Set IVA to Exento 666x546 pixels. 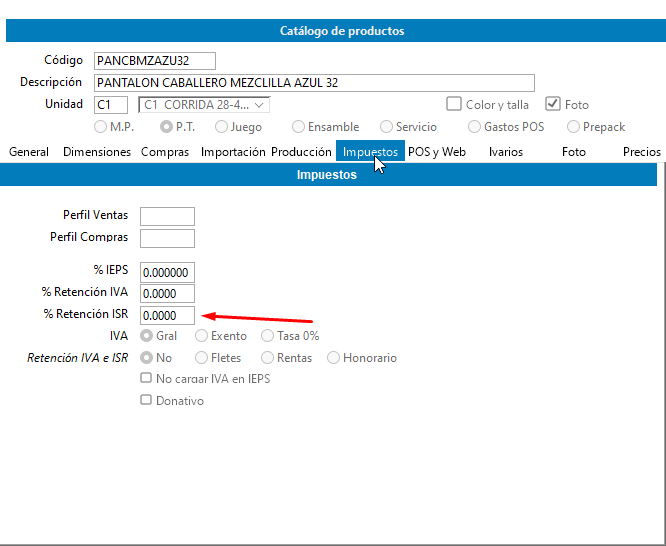pyautogui.click(x=201, y=336)
